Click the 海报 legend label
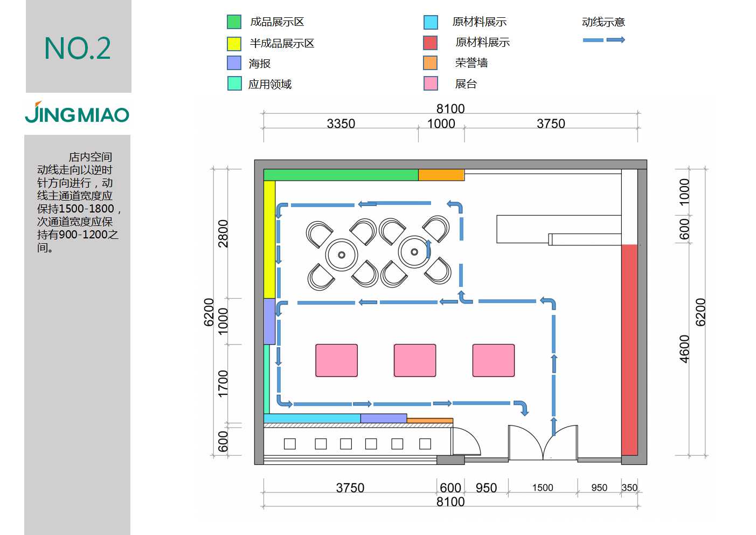The height and width of the screenshot is (535, 756). [x=260, y=64]
